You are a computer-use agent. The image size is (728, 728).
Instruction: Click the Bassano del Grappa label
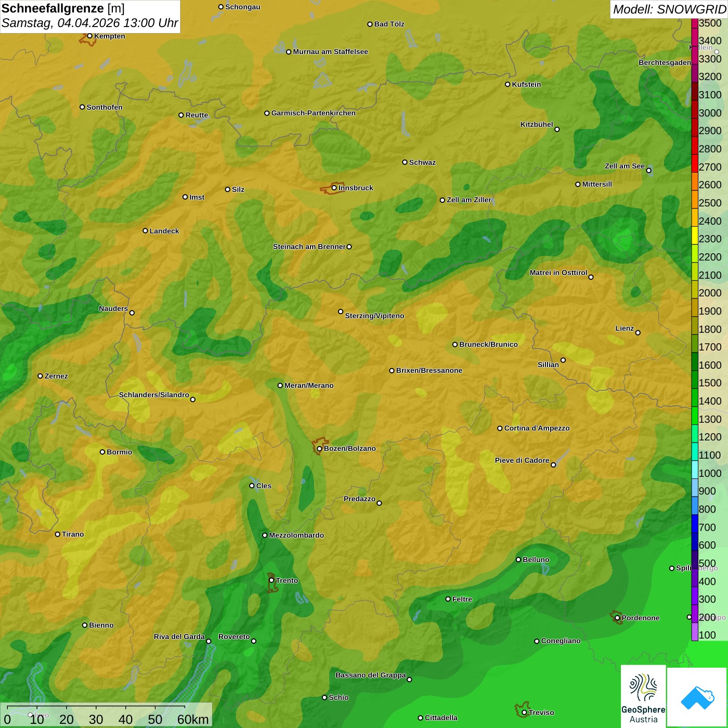[371, 675]
